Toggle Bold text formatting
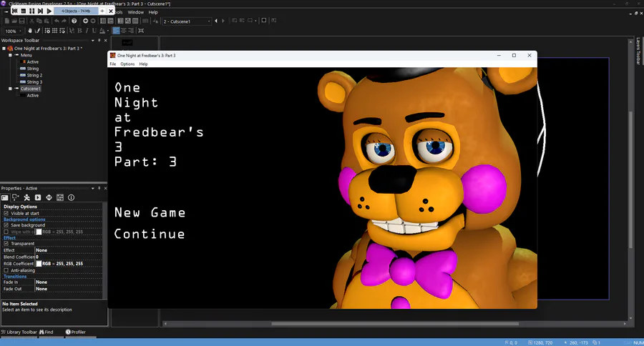Screen dimensions: 644x346 [79, 31]
